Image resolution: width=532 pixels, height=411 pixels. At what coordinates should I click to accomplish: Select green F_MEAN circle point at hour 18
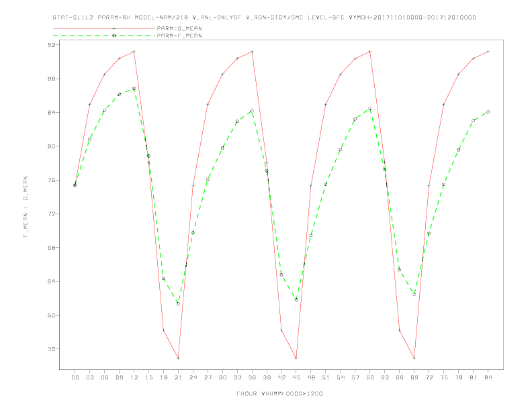[x=163, y=279]
